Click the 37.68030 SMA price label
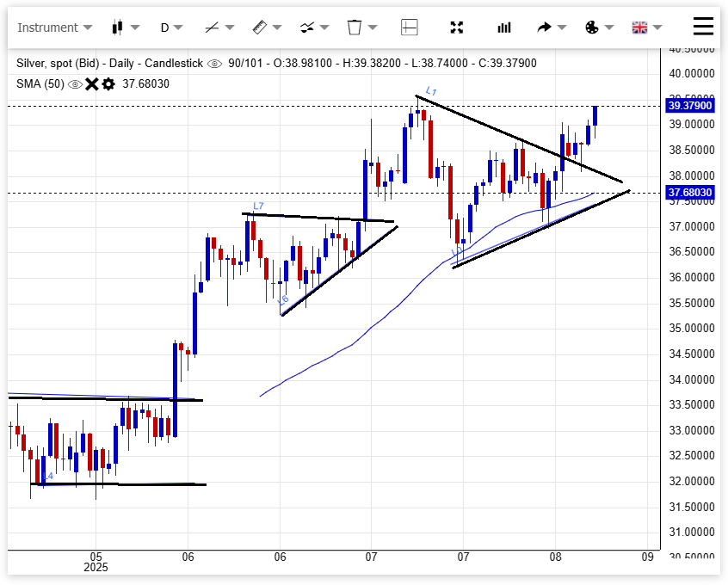This screenshot has width=728, height=585. click(690, 193)
